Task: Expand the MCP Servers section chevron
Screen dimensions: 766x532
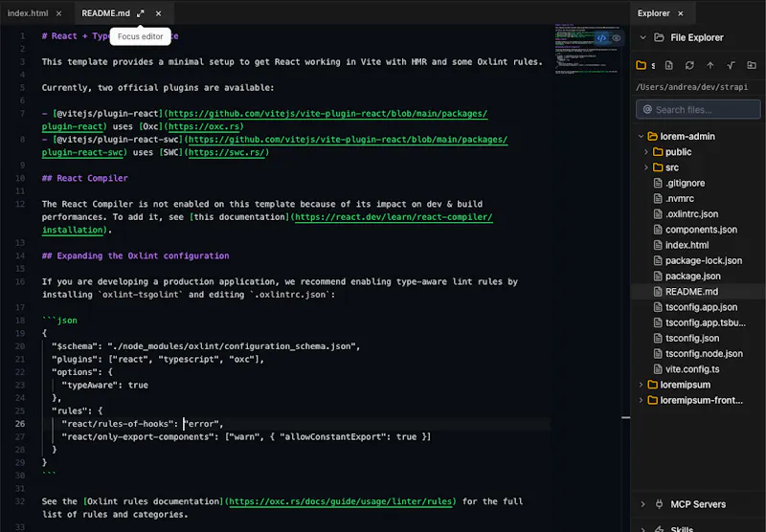Action: pos(642,504)
